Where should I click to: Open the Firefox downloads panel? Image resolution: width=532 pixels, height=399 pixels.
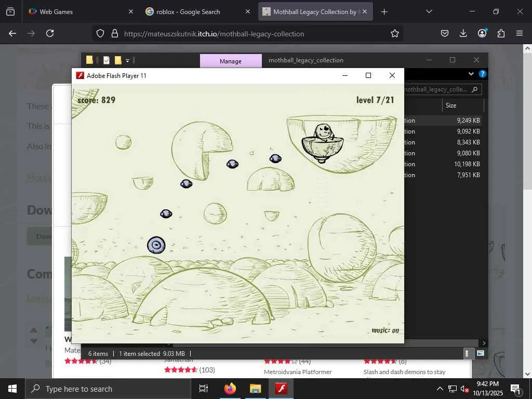click(463, 33)
